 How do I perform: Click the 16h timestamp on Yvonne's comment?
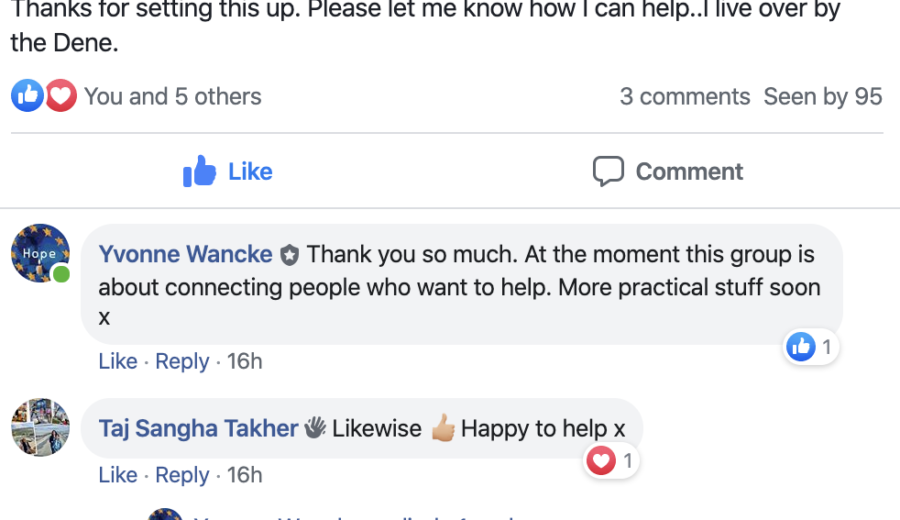click(244, 361)
